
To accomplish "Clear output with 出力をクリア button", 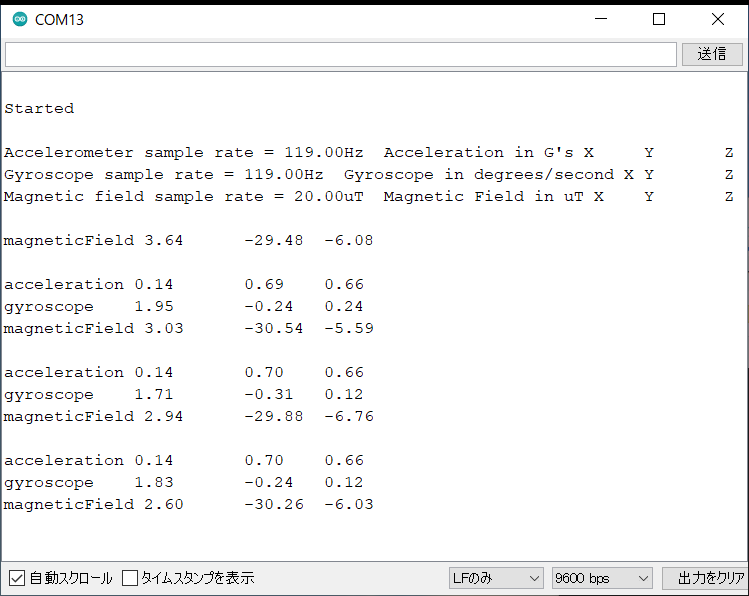I will tap(704, 578).
